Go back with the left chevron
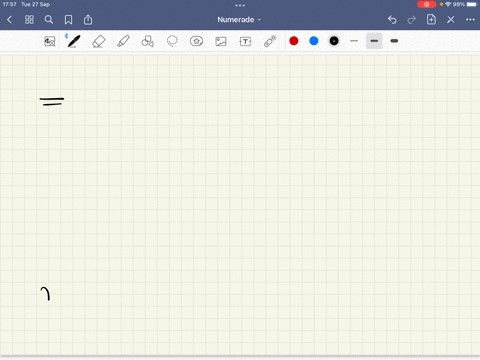Screen dimensions: 480x360 [9, 20]
